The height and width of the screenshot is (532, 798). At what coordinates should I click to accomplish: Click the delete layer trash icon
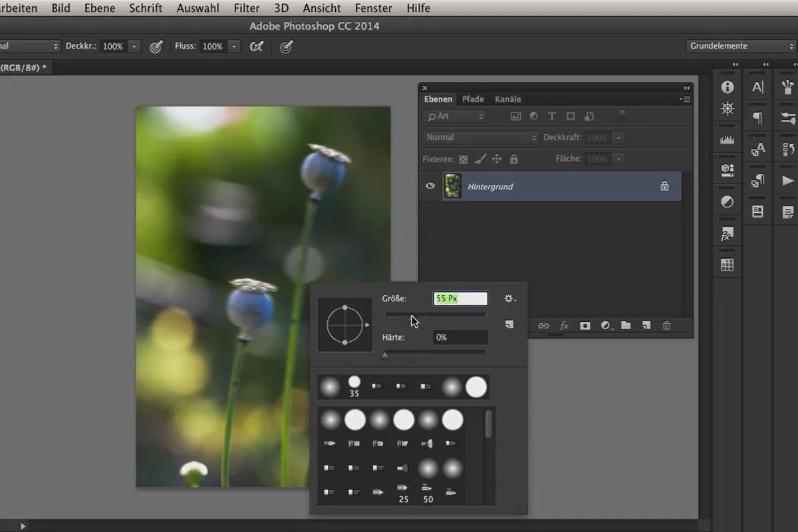tap(666, 326)
